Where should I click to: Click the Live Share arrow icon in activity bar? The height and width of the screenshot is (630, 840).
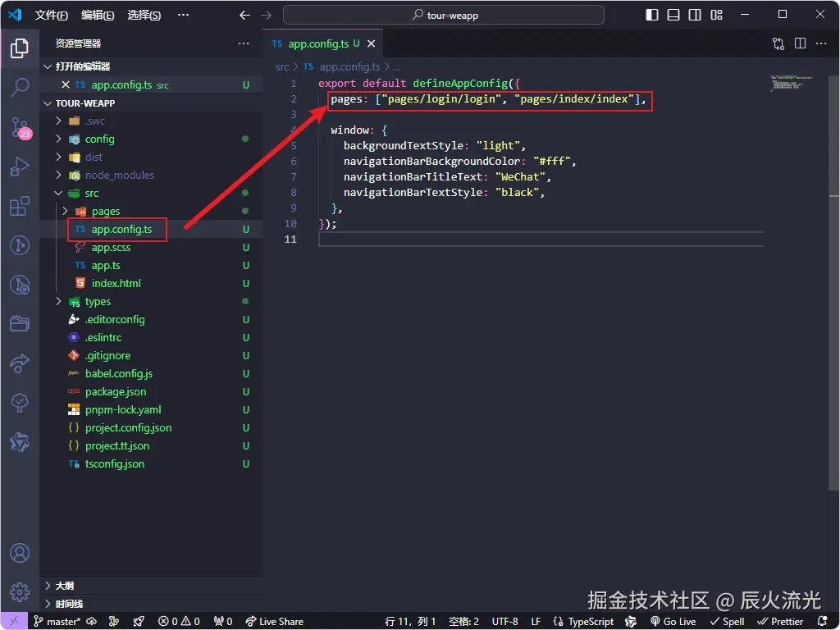20,363
